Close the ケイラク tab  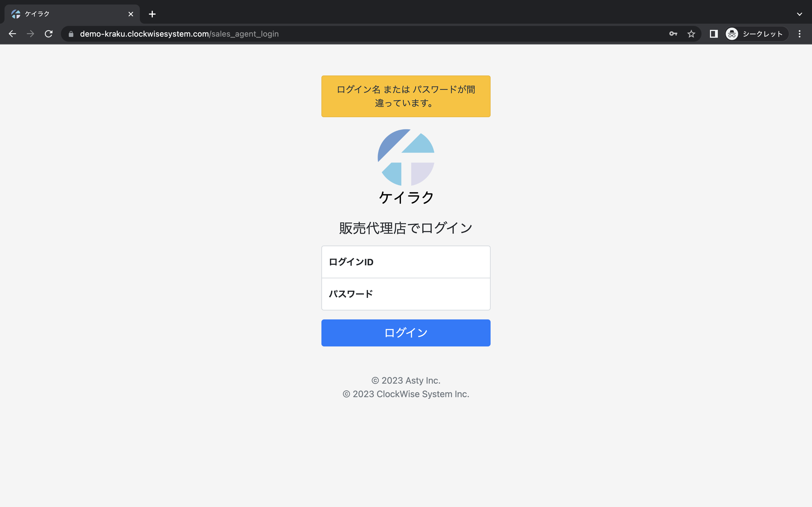[x=131, y=14]
